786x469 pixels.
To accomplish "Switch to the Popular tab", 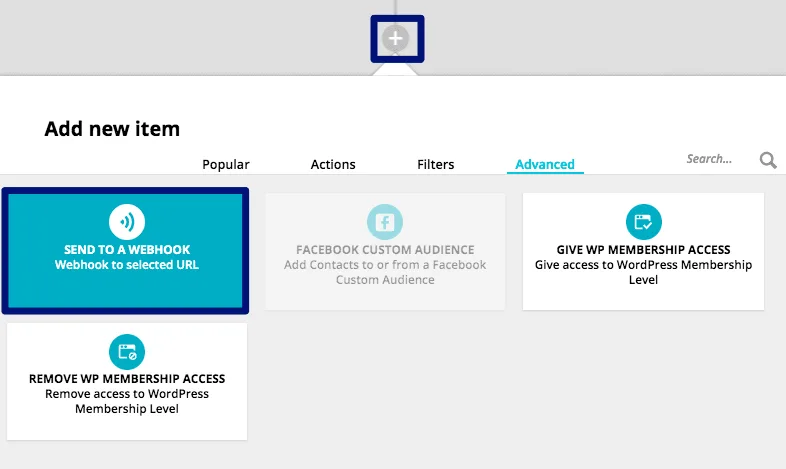I will pyautogui.click(x=226, y=165).
